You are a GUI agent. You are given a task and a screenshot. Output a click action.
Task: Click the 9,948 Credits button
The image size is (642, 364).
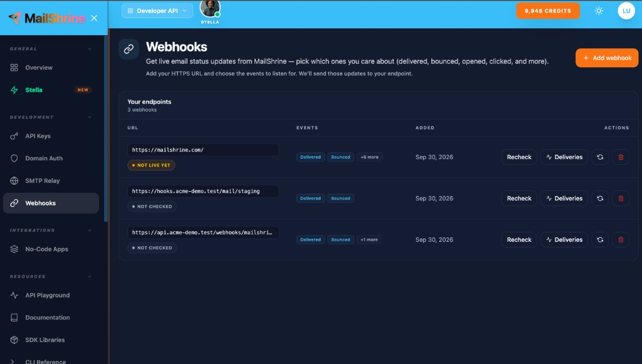point(548,11)
